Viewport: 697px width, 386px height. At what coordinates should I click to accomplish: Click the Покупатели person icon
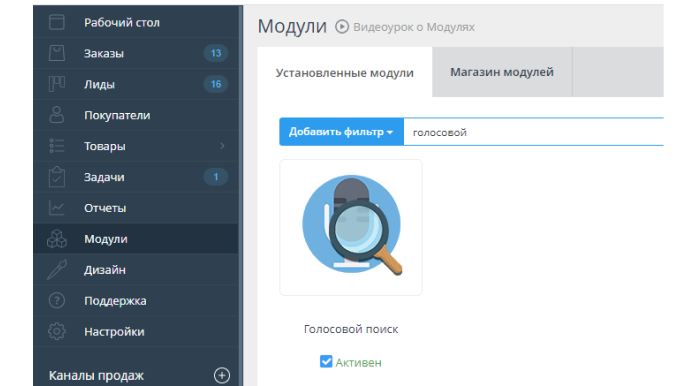coord(57,115)
